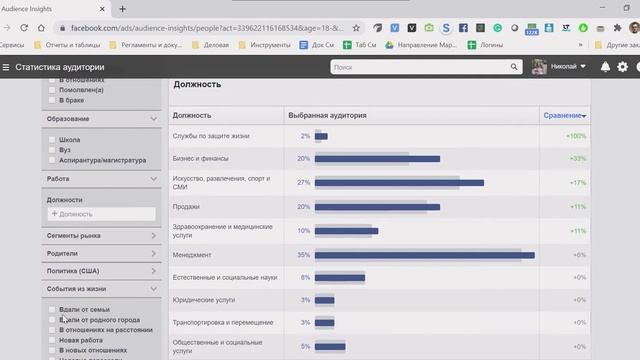Collapse the Образование section

click(153, 119)
